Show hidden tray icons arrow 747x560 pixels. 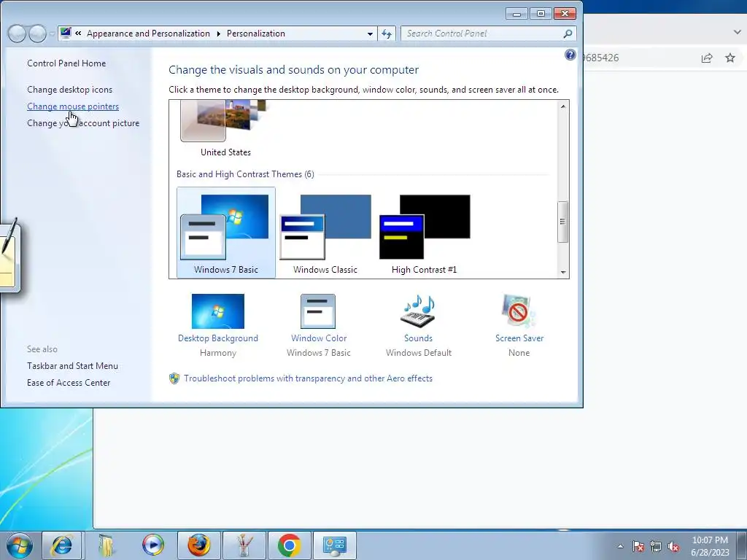620,546
